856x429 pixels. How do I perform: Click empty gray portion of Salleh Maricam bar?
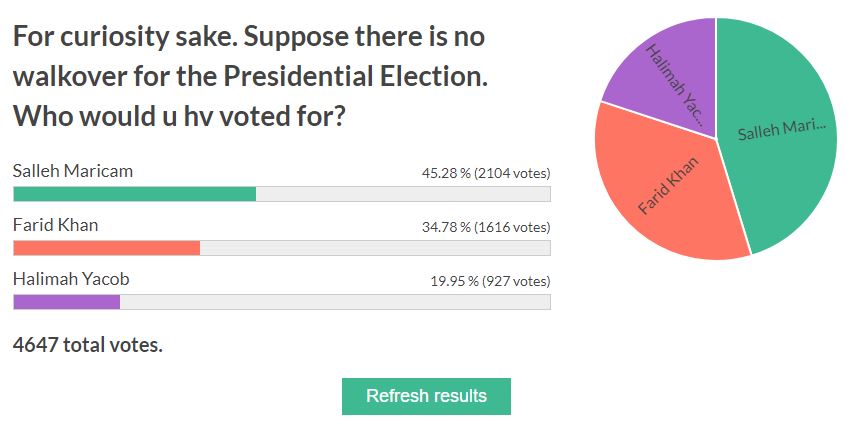(400, 194)
